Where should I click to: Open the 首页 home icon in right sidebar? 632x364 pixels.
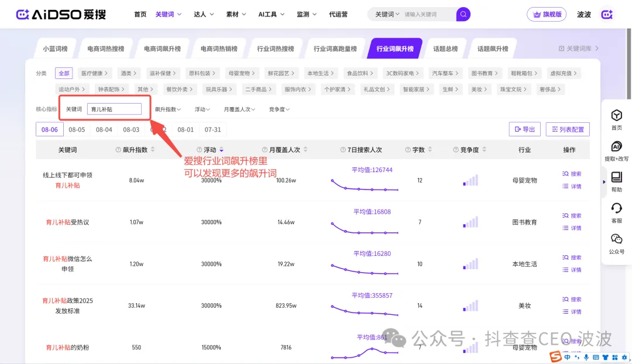pyautogui.click(x=616, y=116)
